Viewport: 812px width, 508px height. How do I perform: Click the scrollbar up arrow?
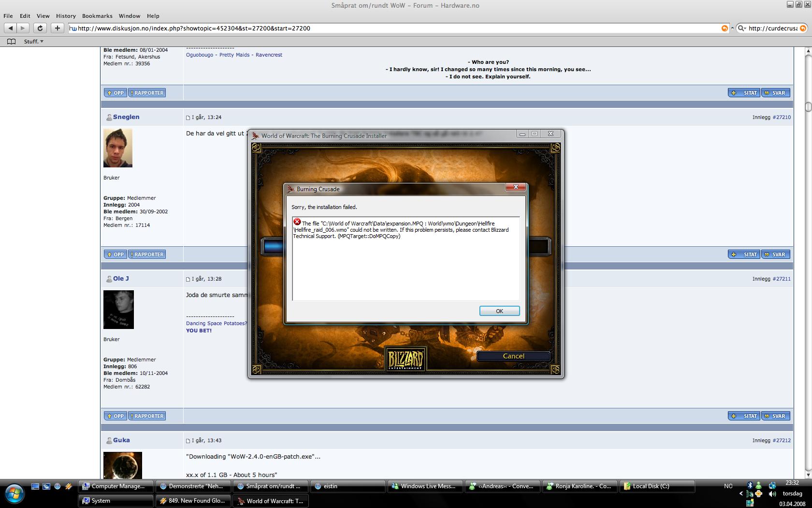808,50
